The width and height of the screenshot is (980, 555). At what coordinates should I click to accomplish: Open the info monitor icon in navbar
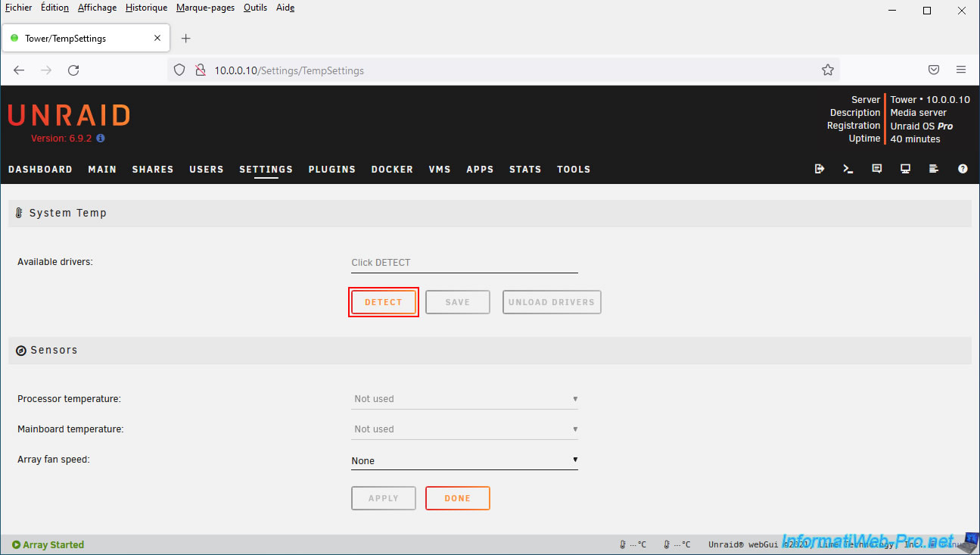905,169
